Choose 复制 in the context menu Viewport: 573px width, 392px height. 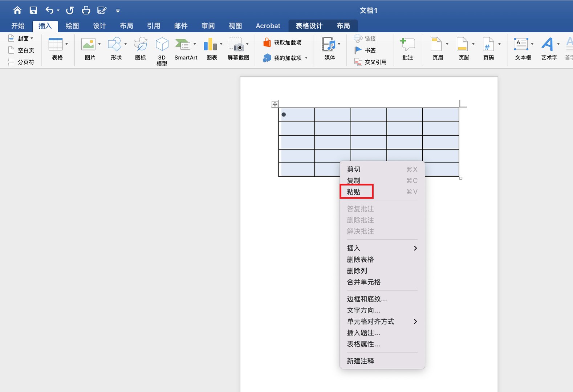click(x=382, y=180)
